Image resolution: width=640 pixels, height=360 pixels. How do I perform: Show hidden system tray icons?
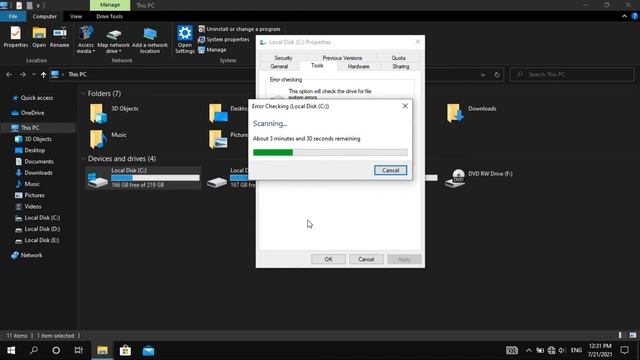(529, 350)
